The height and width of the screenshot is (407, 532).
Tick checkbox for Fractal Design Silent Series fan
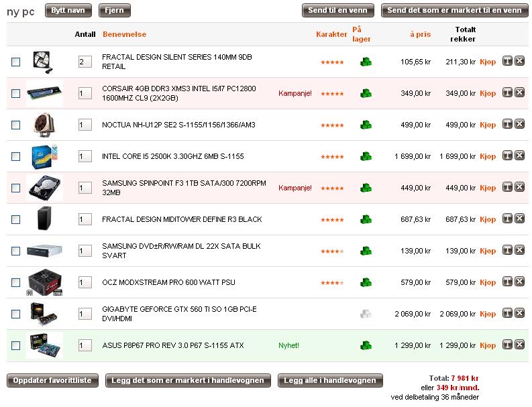point(15,62)
